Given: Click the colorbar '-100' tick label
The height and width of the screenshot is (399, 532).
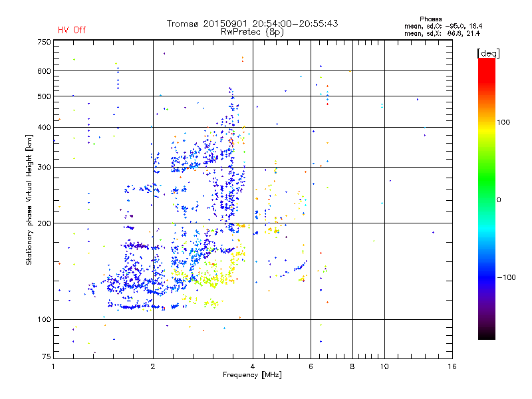Looking at the screenshot, I should coord(506,277).
